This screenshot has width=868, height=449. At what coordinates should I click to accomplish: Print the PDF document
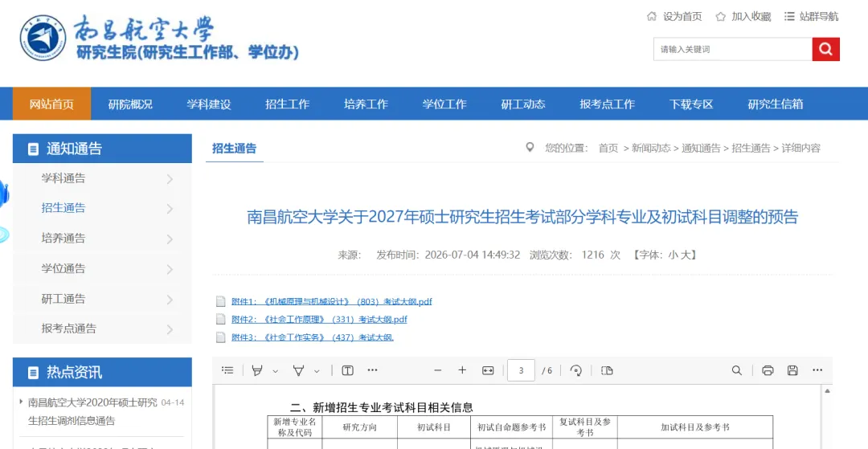(768, 370)
